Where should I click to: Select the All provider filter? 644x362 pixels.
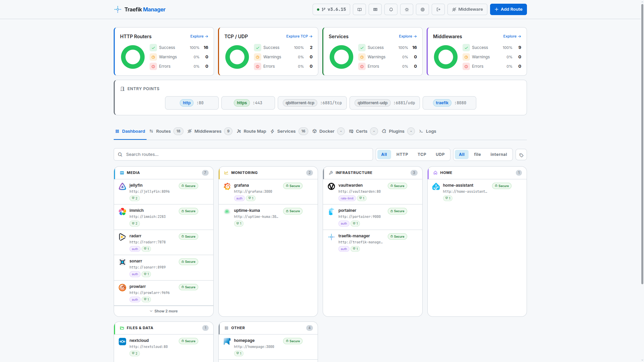coord(462,155)
